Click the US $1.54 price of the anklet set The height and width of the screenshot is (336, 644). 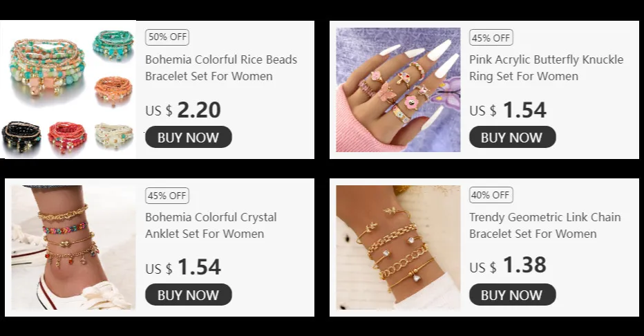(183, 267)
